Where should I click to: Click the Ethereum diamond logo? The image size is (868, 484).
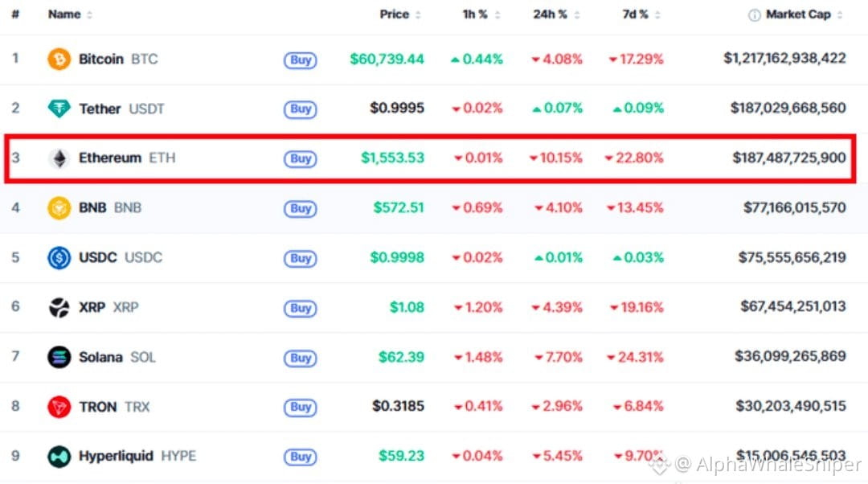(59, 158)
